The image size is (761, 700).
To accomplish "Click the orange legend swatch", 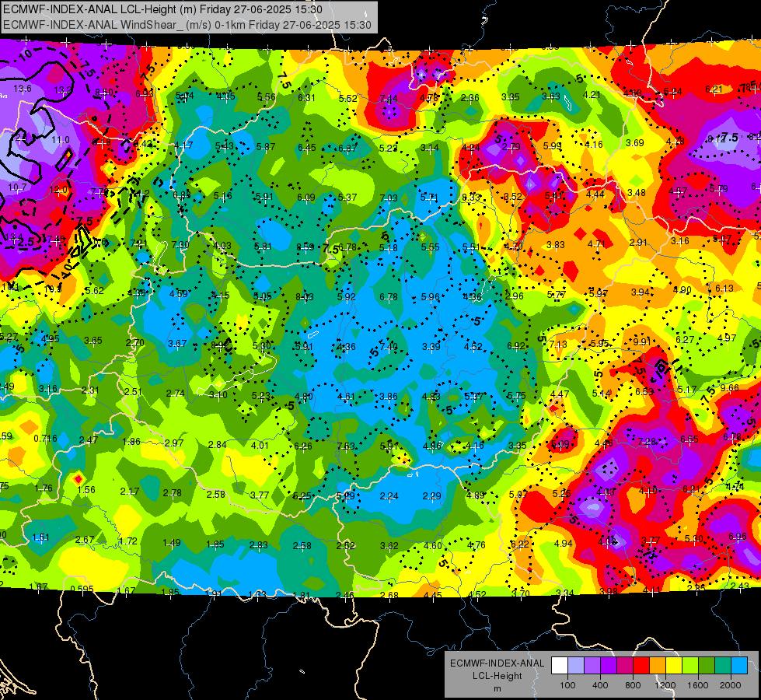I will 658,666.
